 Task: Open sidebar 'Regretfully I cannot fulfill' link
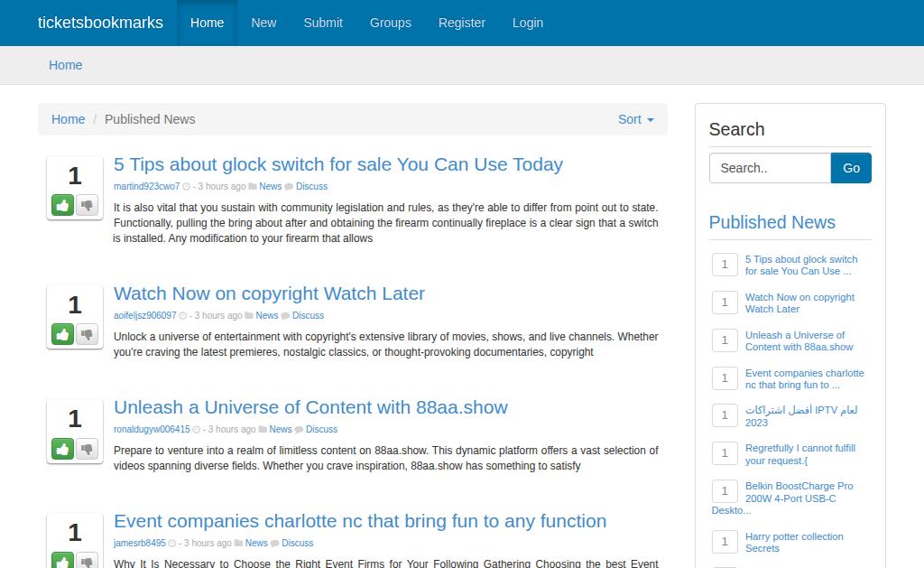[800, 454]
